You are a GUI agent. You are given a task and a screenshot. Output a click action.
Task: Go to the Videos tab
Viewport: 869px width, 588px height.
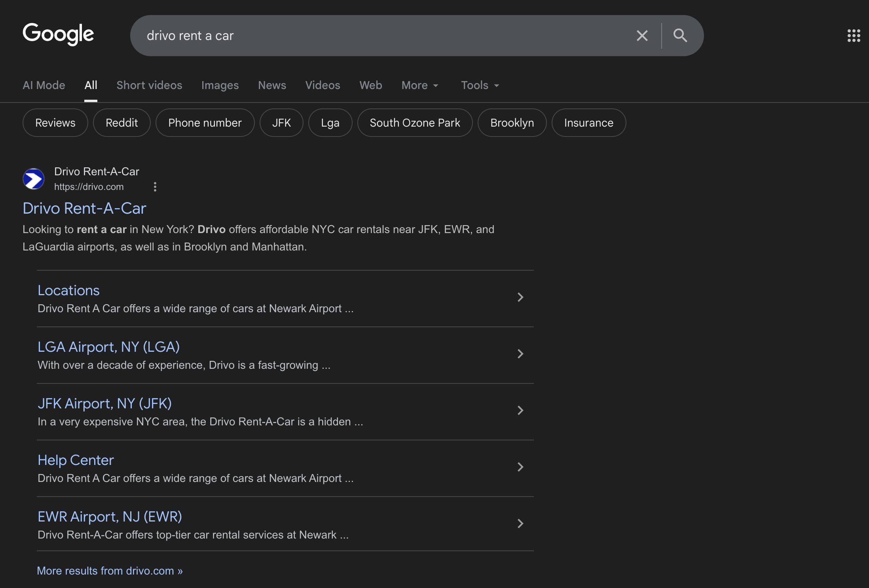(323, 85)
